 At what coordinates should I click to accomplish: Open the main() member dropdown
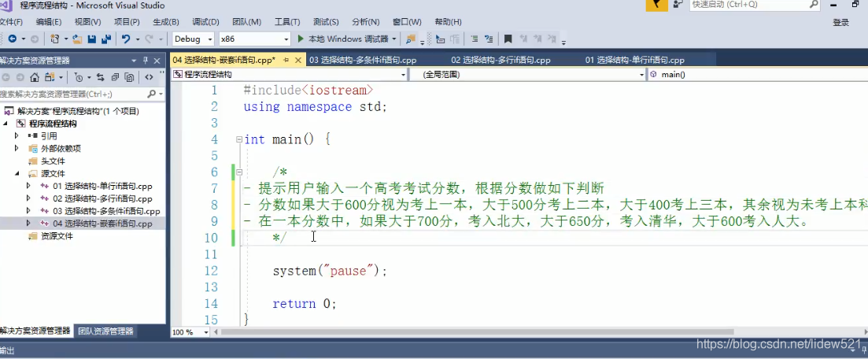point(759,74)
